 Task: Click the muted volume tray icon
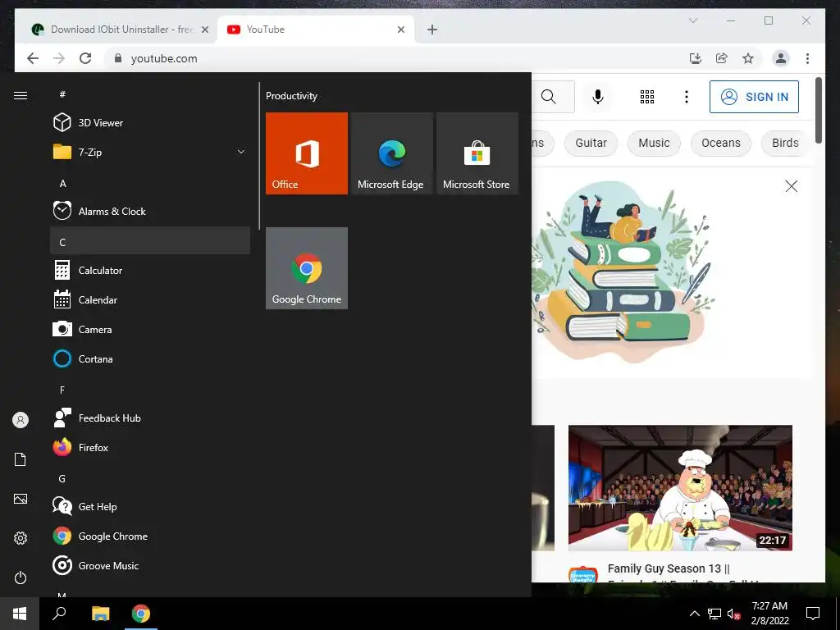(734, 614)
